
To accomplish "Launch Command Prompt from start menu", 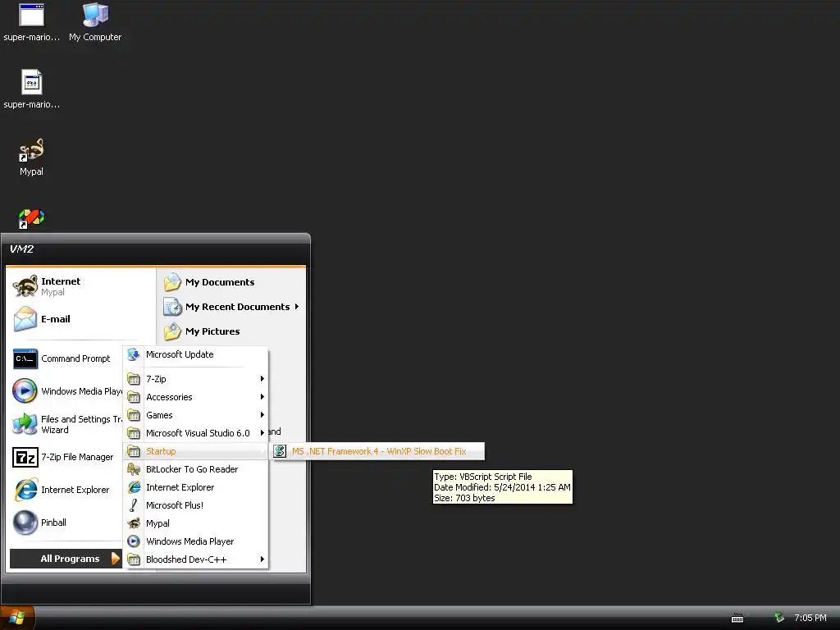I will point(67,358).
